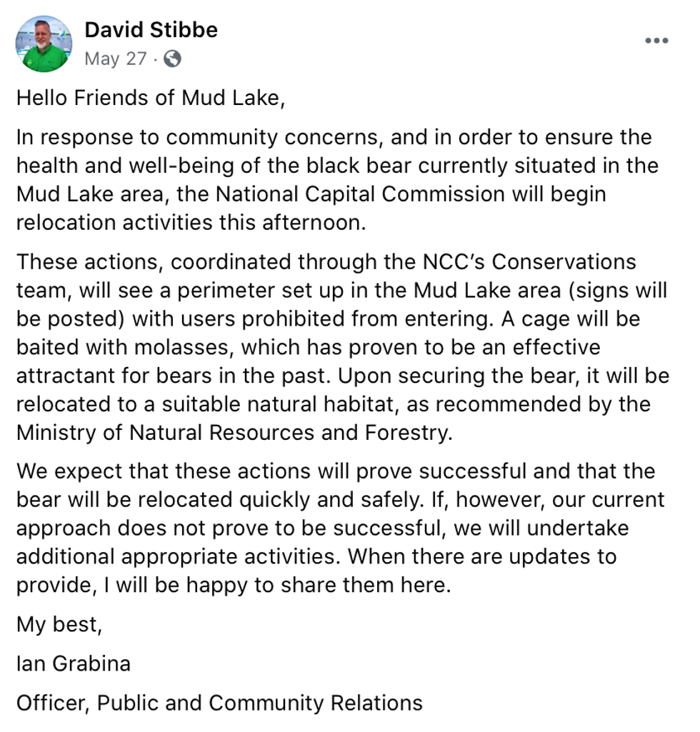Open David Stibbe's profile name link

click(x=151, y=30)
